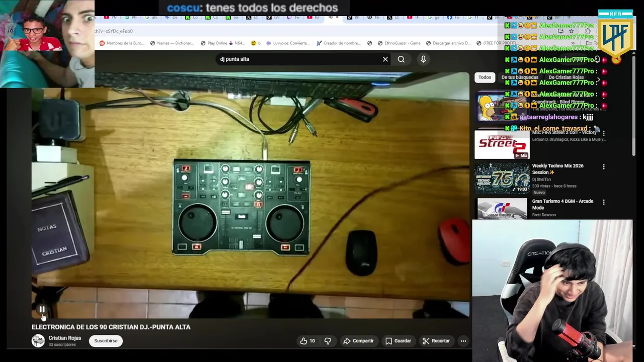Open 'Names — Dictionar...' bookmark
644x362 pixels.
coord(172,43)
